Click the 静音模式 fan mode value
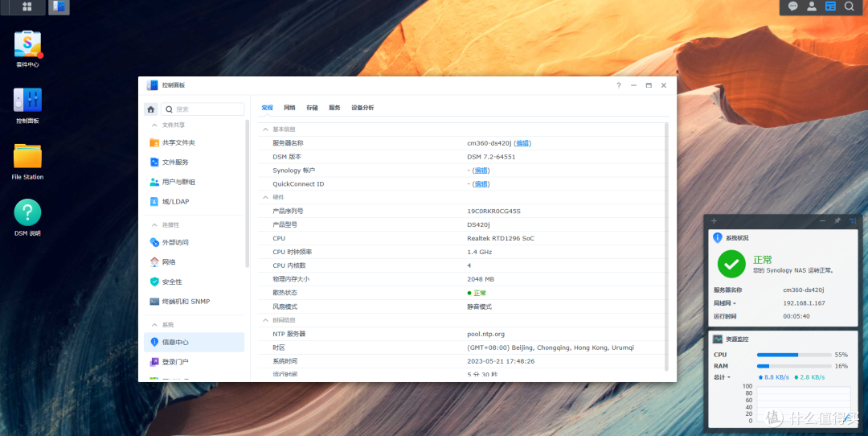868x436 pixels. pos(479,306)
